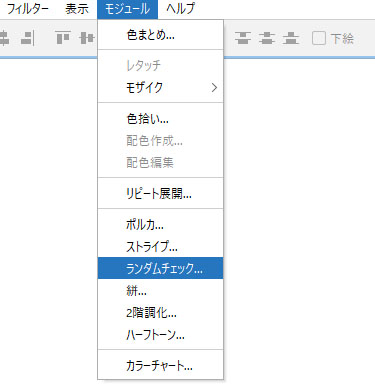Close the モジュール menu from the menu bar
This screenshot has height=387, width=375.
click(127, 9)
